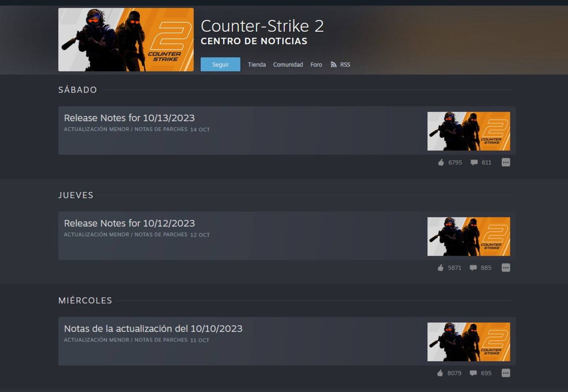This screenshot has height=392, width=568.
Task: Click the 5871 likes count
Action: (x=454, y=268)
